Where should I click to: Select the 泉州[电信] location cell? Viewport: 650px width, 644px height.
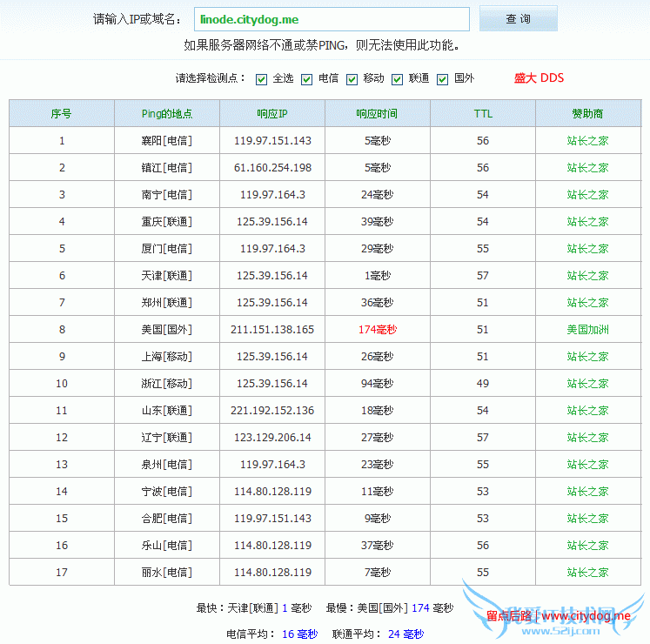pyautogui.click(x=167, y=464)
